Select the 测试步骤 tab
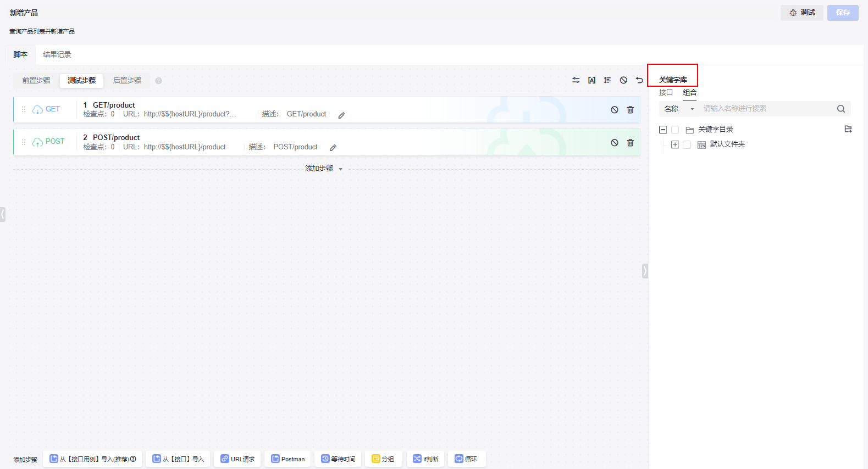Viewport: 868px width, 469px height. [x=82, y=80]
